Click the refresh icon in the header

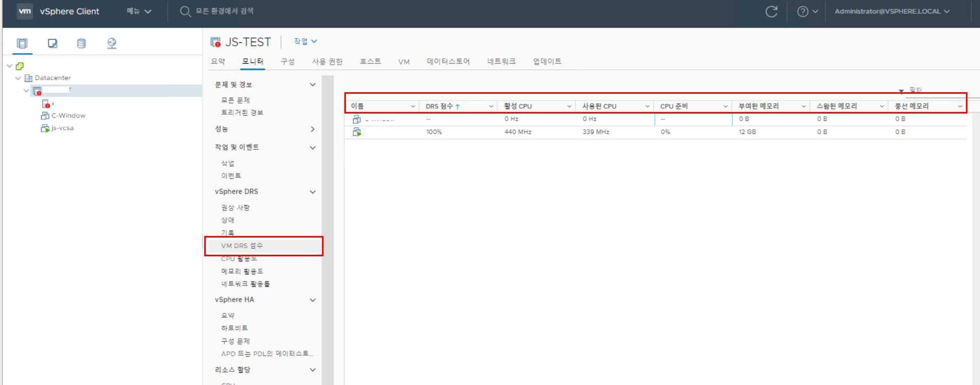(x=771, y=11)
